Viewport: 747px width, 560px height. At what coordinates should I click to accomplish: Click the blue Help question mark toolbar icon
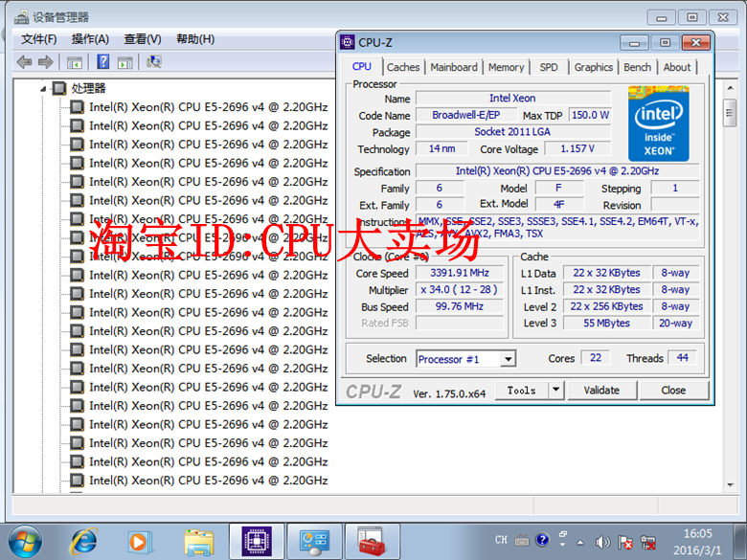[102, 62]
